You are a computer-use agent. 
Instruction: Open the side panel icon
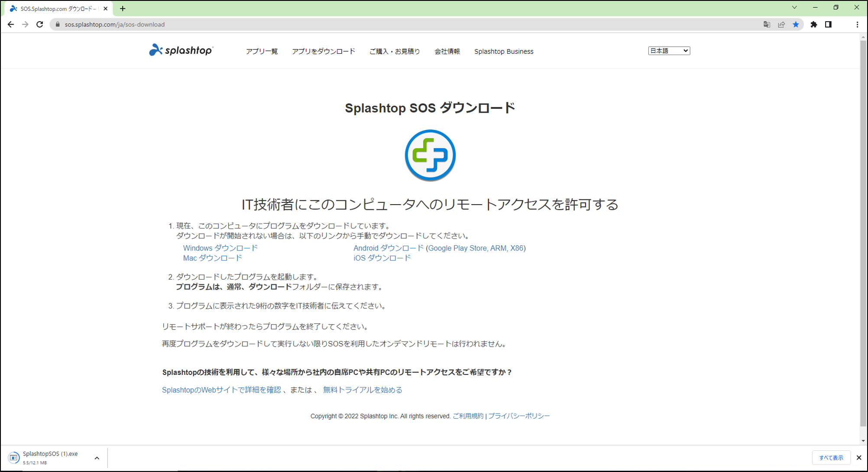pos(829,24)
